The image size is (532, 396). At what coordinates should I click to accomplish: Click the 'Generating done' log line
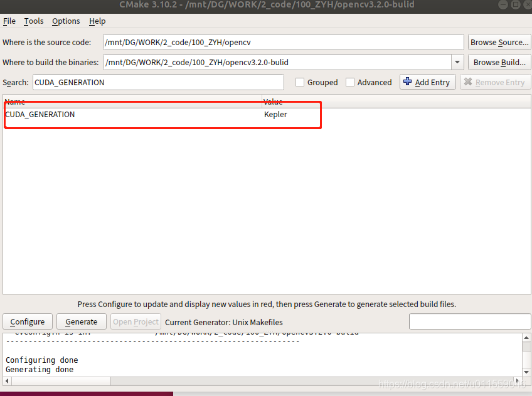(x=40, y=370)
